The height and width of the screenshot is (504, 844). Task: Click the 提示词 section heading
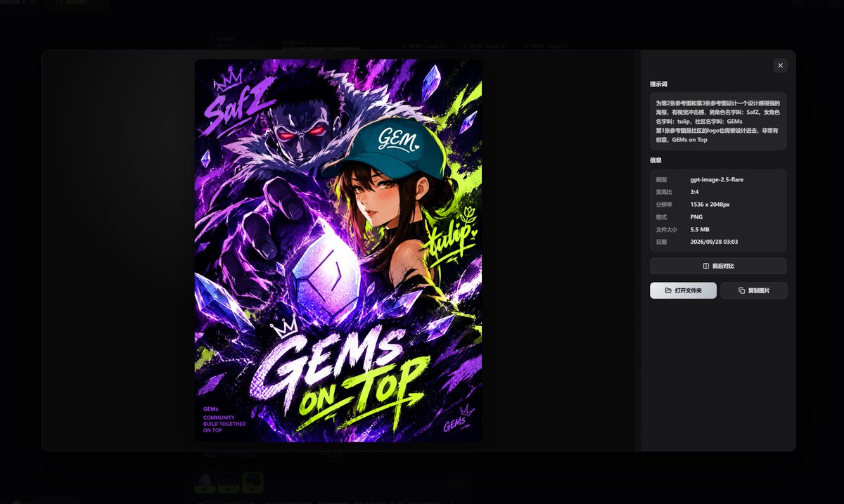(x=658, y=84)
